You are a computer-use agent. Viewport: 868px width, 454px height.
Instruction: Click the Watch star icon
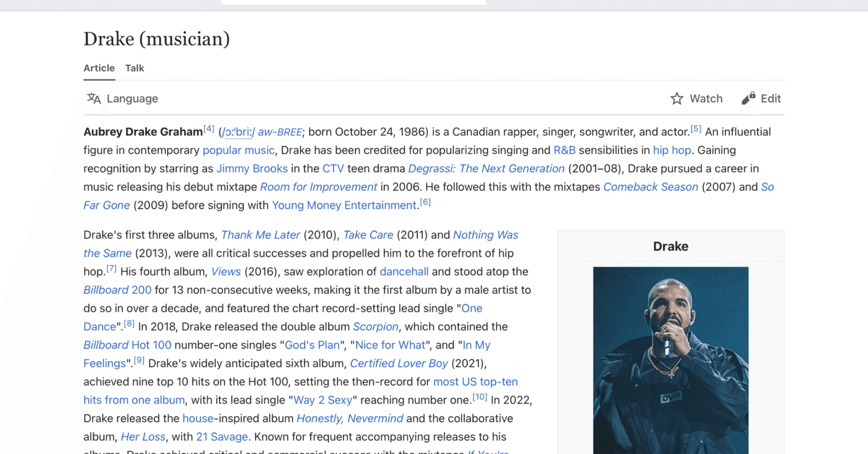(677, 98)
